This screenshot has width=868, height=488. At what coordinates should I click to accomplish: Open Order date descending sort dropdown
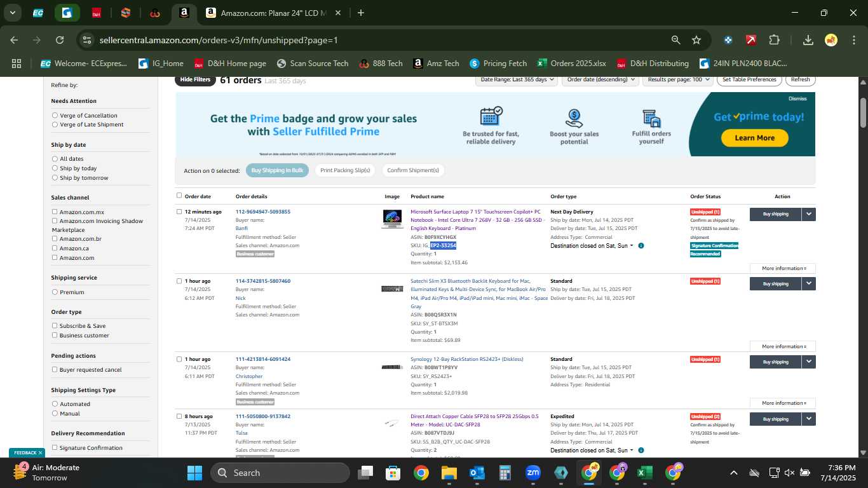tap(600, 79)
